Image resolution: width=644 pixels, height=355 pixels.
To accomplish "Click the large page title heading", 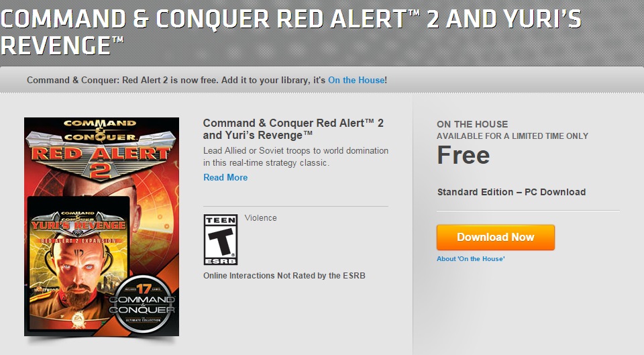I will [290, 32].
